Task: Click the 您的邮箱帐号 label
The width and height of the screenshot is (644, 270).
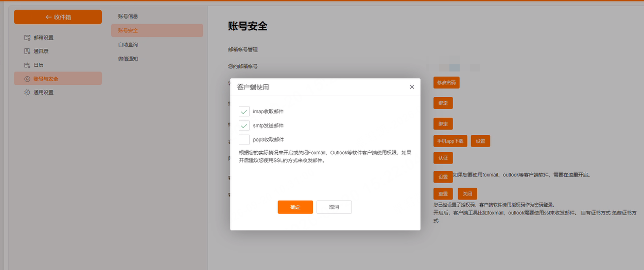Action: 243,67
